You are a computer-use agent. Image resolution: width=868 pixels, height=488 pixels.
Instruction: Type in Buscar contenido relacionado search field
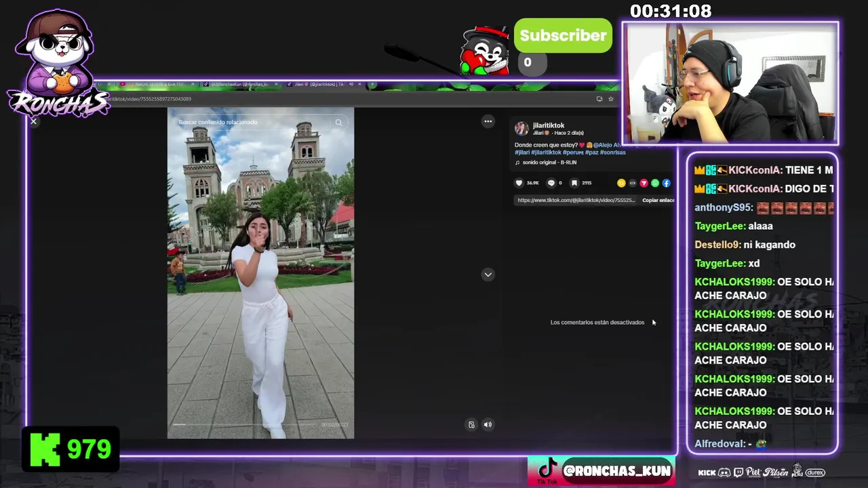coord(260,123)
